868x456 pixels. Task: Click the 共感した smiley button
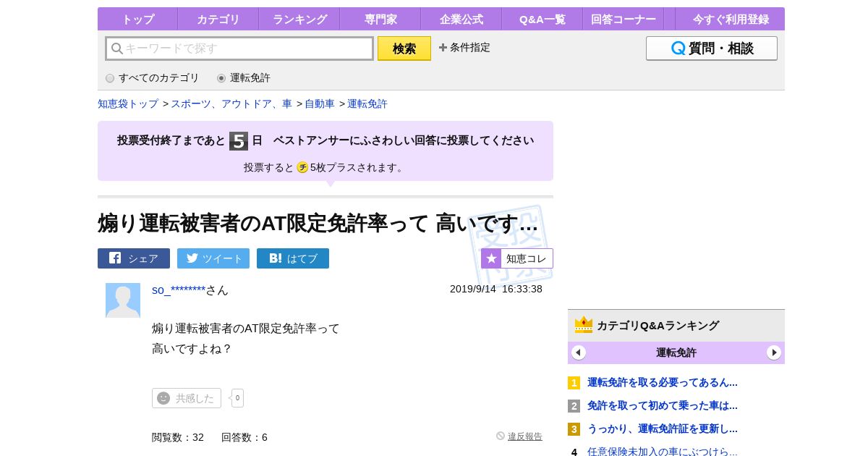187,398
